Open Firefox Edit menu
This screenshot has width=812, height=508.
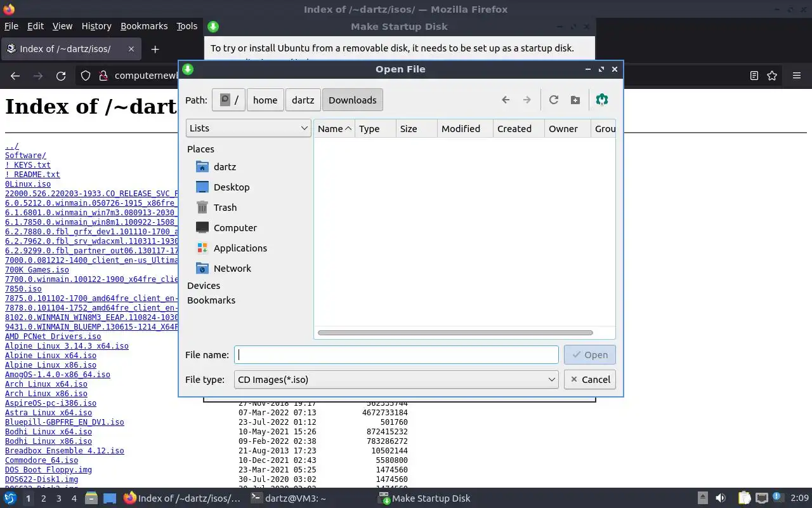(x=36, y=26)
